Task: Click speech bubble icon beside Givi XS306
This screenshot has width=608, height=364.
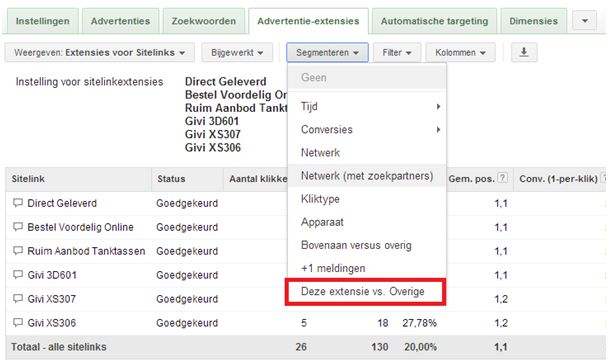Action: 18,323
